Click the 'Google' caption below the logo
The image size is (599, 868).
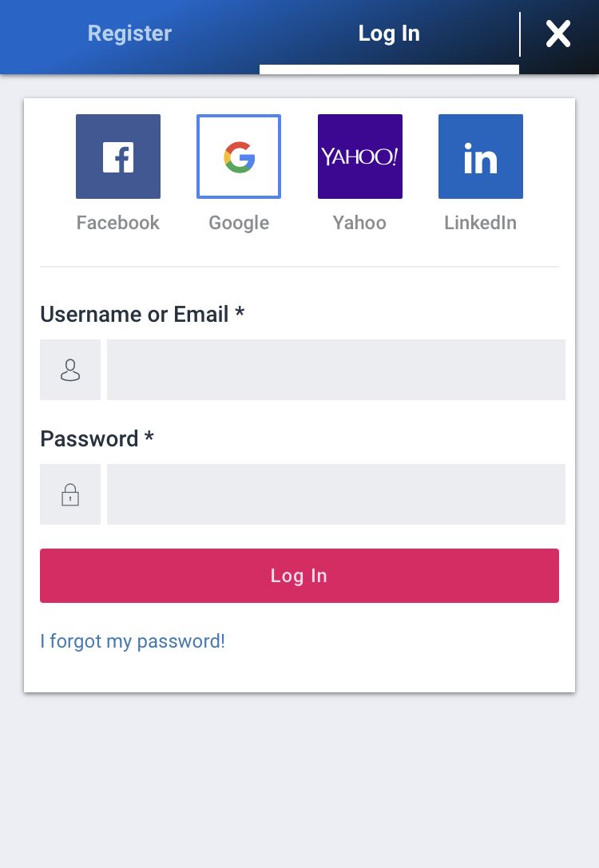tap(239, 223)
